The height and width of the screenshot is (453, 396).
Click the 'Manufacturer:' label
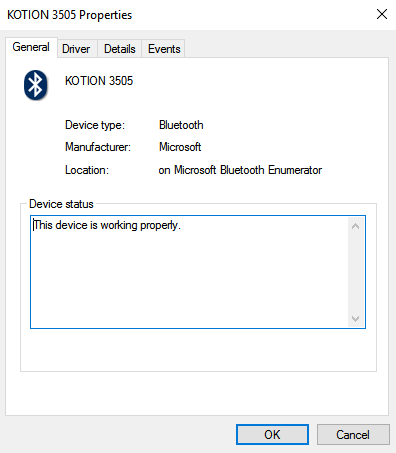(98, 147)
